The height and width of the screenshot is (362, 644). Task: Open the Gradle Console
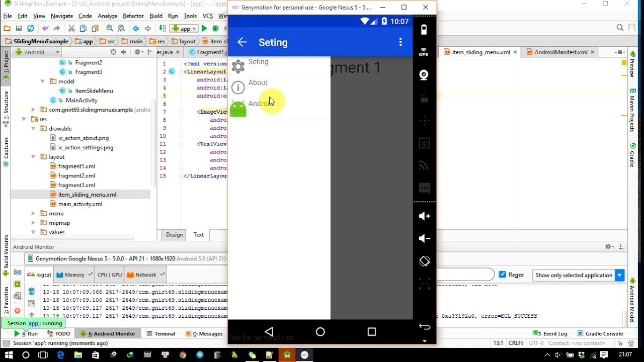tap(601, 333)
